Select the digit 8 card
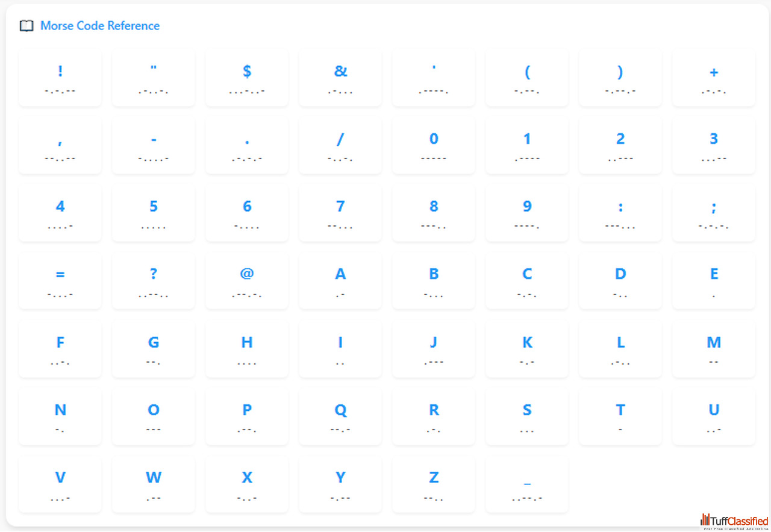The image size is (771, 532). click(x=434, y=214)
